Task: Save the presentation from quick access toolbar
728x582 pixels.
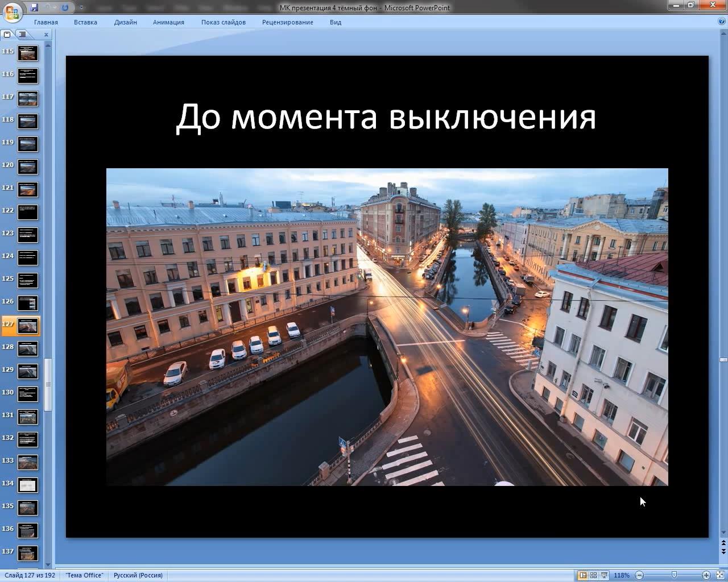Action: point(34,8)
